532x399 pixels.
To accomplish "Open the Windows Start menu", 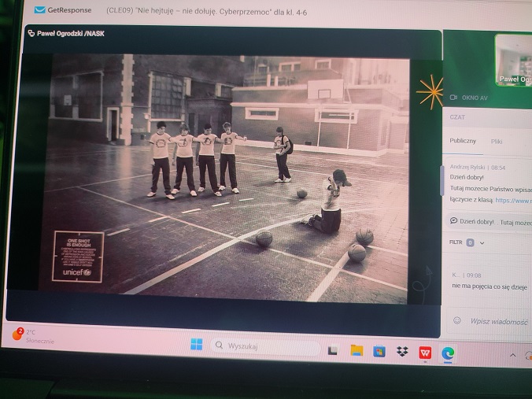I will point(197,345).
